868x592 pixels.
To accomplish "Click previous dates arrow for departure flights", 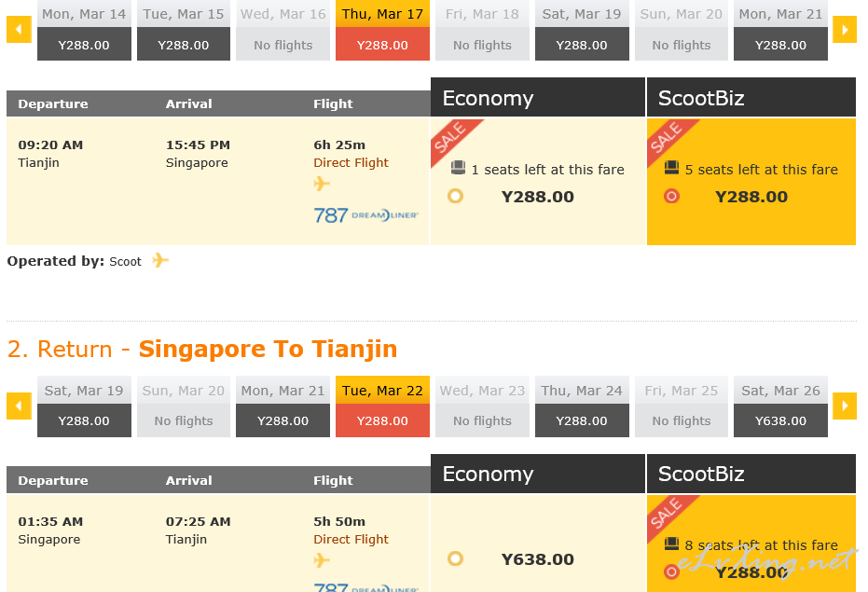I will coord(19,29).
